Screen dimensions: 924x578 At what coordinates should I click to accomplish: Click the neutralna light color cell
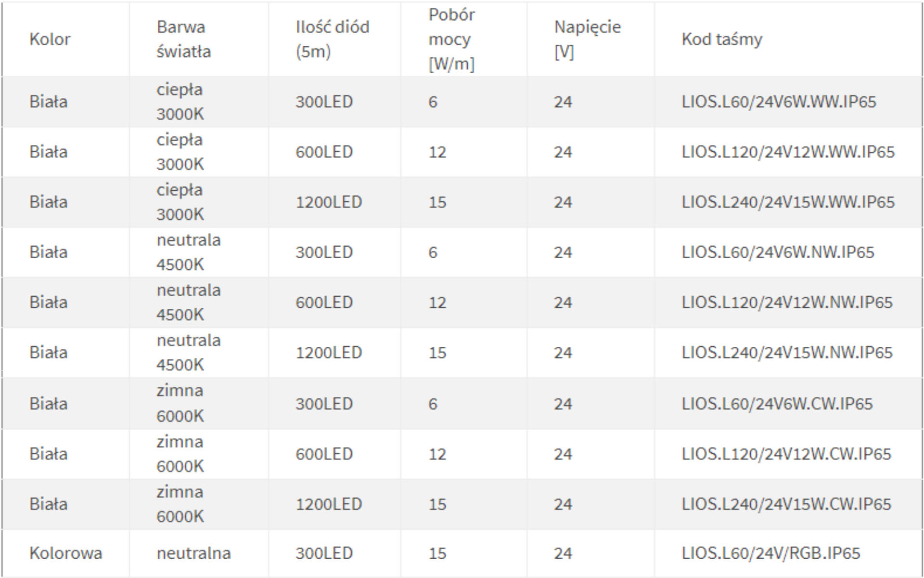click(x=193, y=553)
